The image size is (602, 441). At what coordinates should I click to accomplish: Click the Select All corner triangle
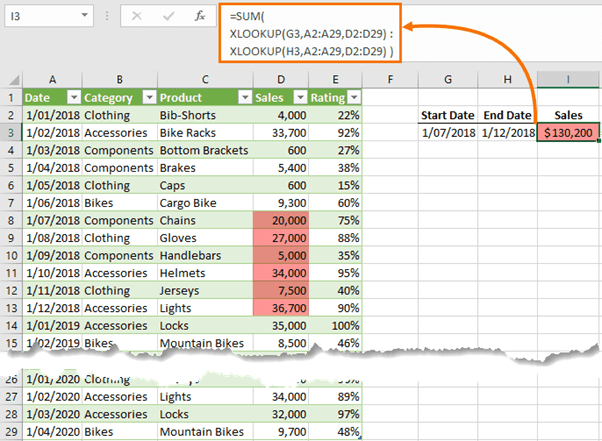click(x=14, y=79)
